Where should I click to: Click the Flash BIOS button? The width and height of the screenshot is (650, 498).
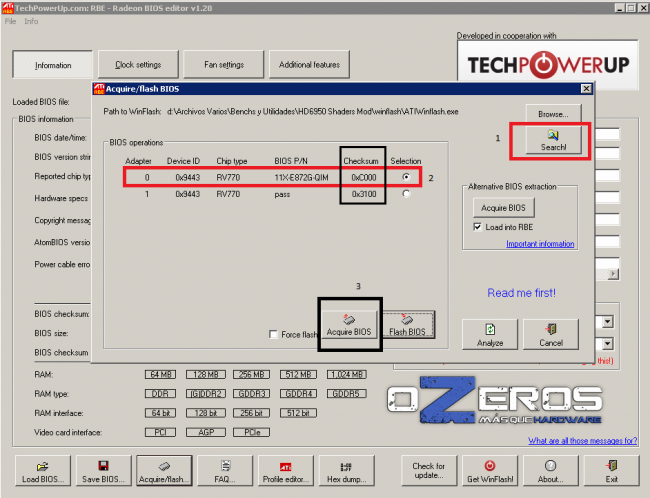(409, 325)
